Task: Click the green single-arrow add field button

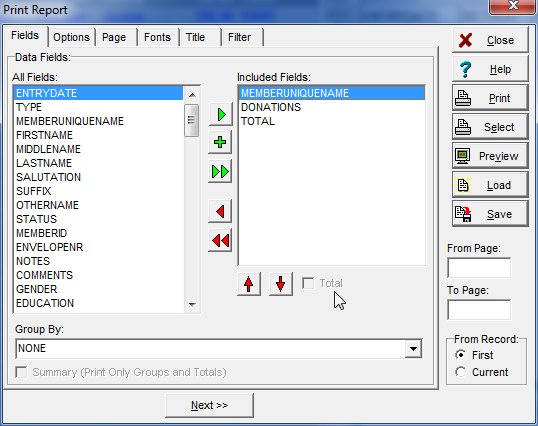Action: 220,114
